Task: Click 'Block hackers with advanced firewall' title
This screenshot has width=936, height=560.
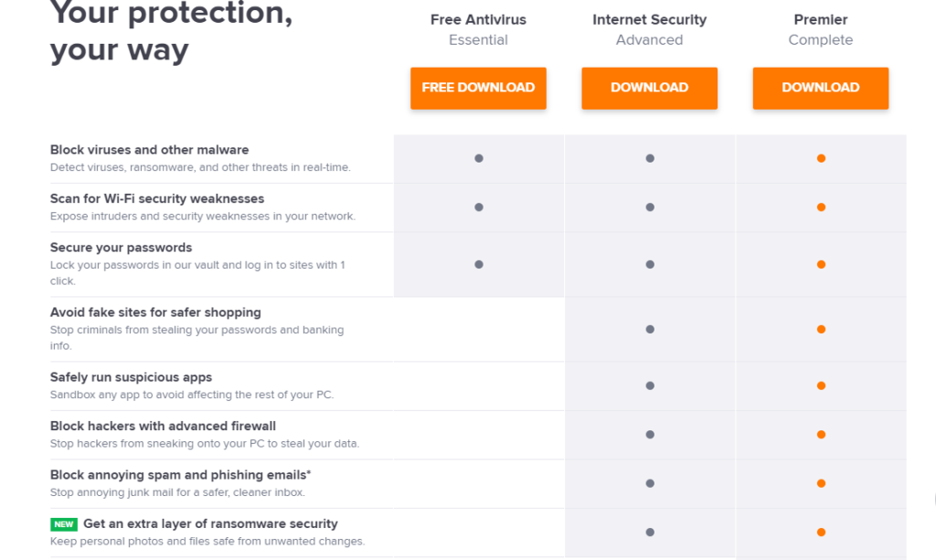Action: point(163,427)
